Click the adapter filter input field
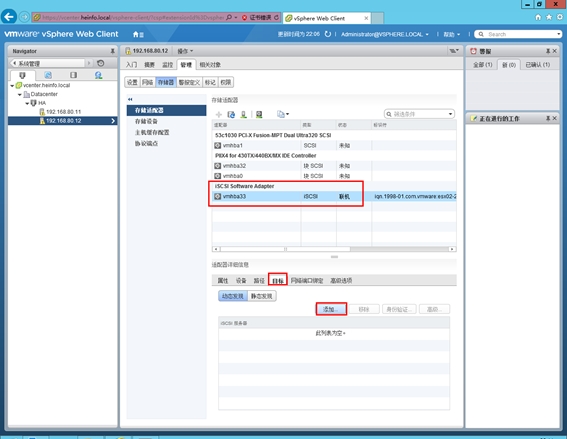 pyautogui.click(x=419, y=114)
